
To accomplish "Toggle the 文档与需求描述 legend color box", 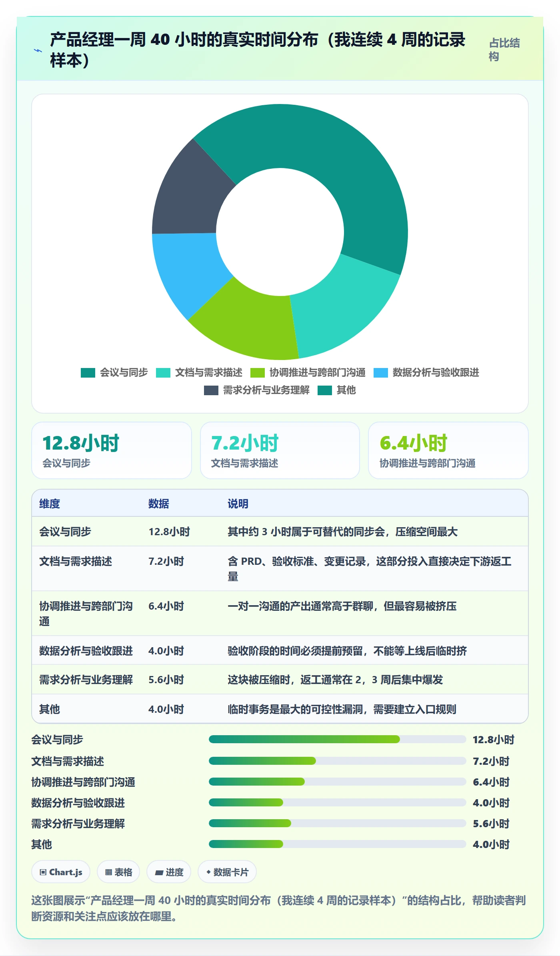I will 163,373.
